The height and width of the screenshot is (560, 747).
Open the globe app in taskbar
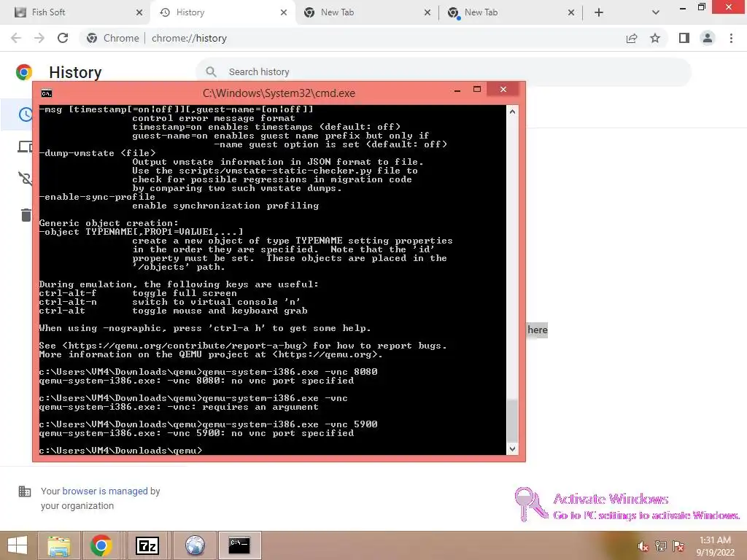coord(195,545)
